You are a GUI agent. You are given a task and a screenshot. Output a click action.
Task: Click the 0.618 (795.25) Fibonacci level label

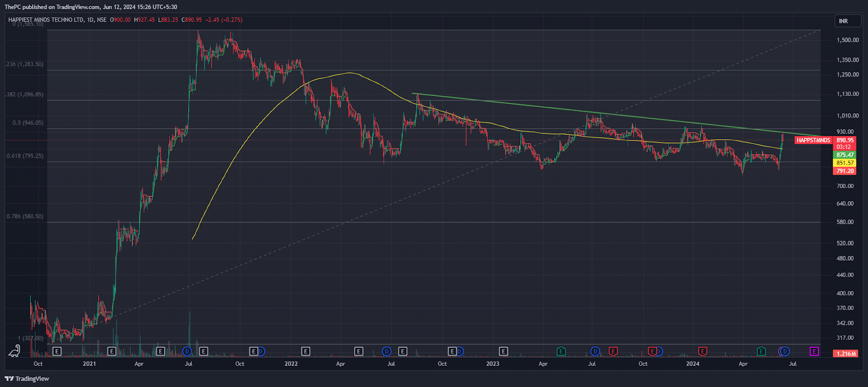tap(25, 156)
